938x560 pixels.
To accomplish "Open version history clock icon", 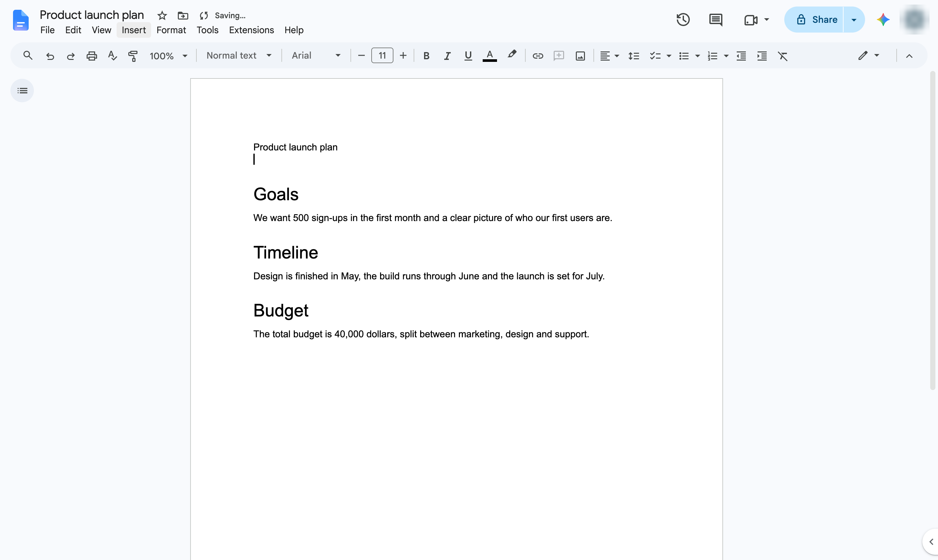I will pos(683,20).
